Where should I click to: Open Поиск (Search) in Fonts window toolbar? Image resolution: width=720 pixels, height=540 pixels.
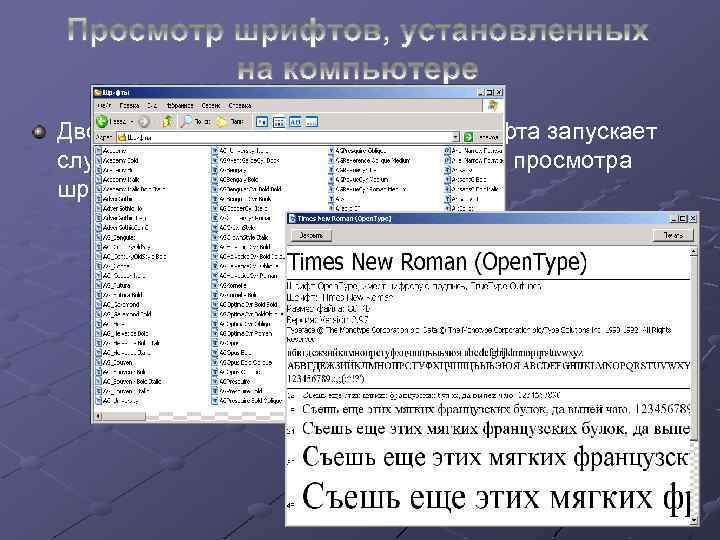click(195, 122)
